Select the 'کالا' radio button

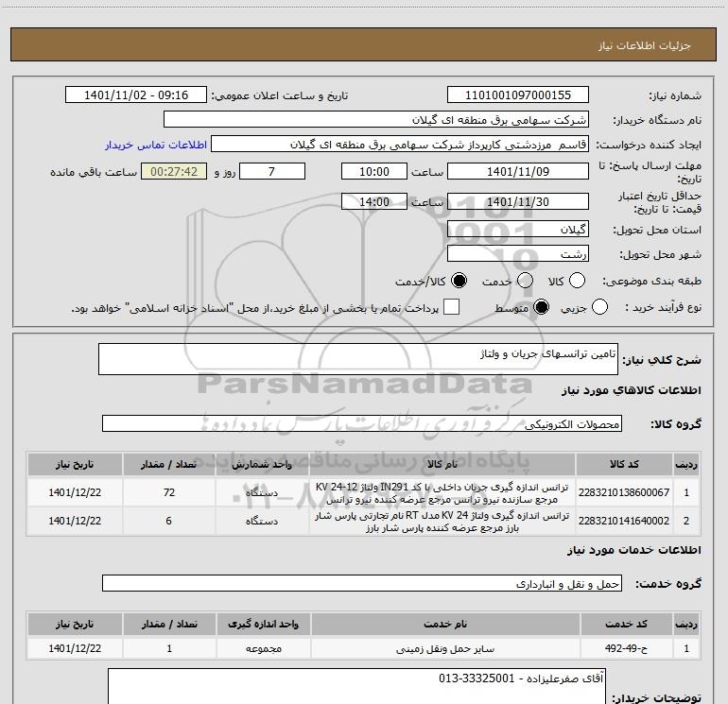click(x=577, y=281)
